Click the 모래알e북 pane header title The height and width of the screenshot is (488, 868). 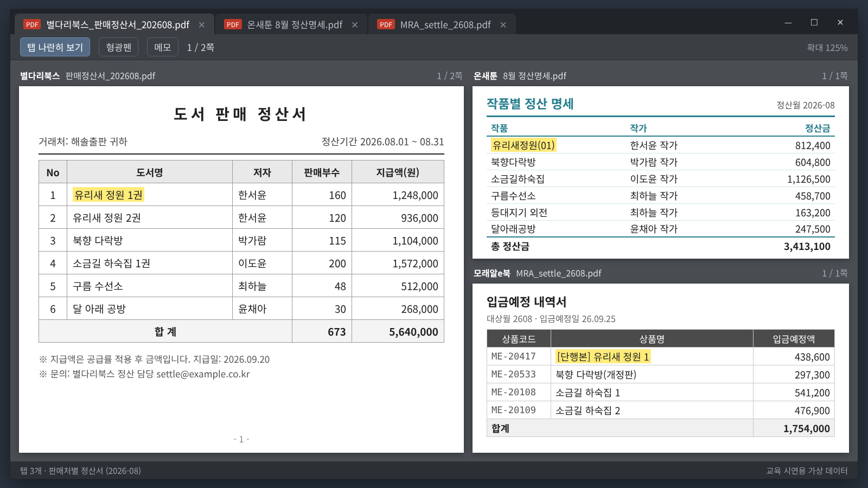point(492,273)
